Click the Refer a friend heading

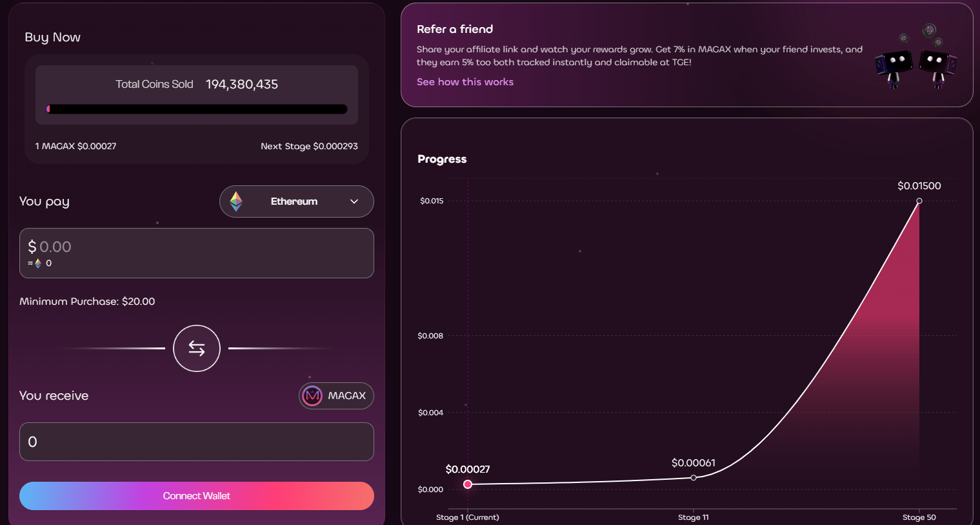pos(455,29)
